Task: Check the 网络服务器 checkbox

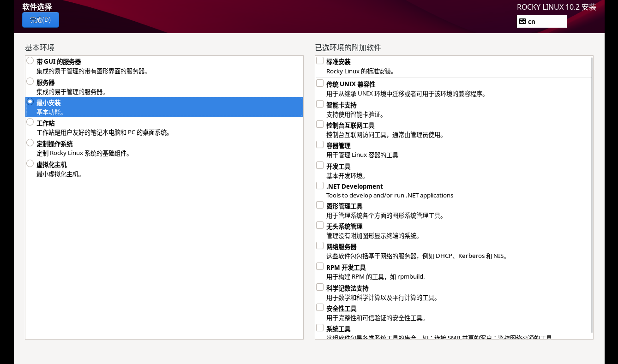Action: pos(320,245)
